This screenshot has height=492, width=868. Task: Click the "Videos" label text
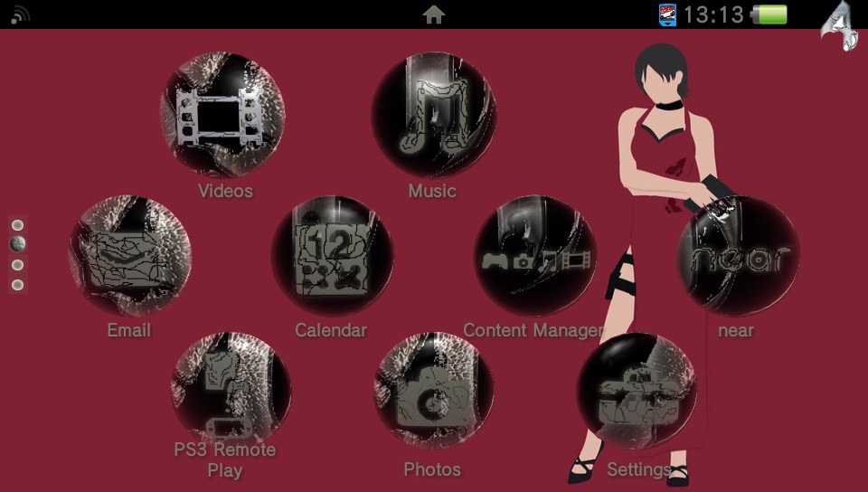(x=226, y=191)
